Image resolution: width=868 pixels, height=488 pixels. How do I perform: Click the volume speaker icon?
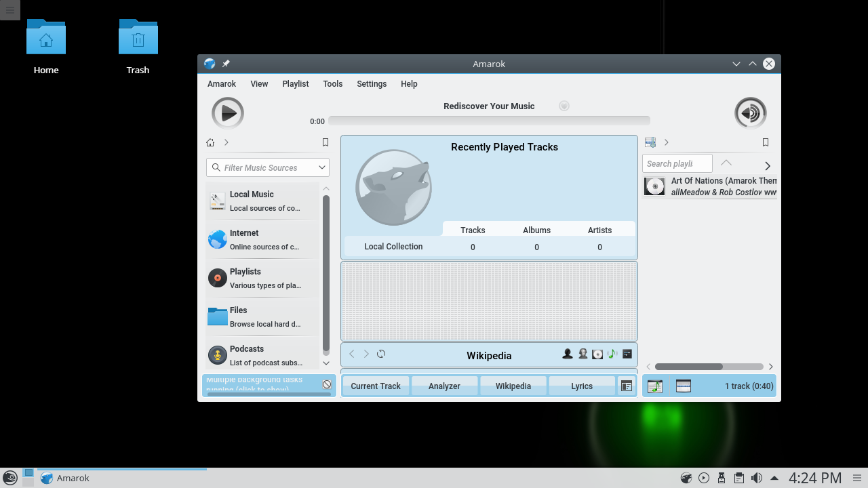click(x=750, y=113)
